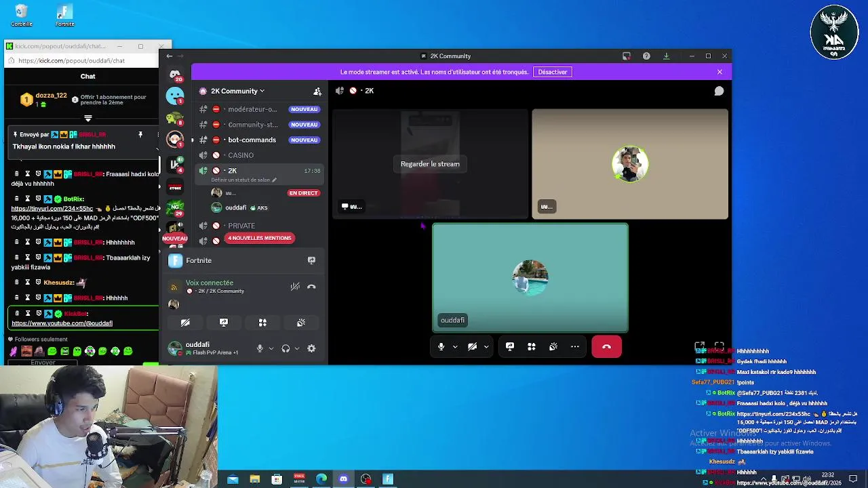This screenshot has width=868, height=488.
Task: Open microphone device arrow in call controls
Action: click(x=454, y=346)
